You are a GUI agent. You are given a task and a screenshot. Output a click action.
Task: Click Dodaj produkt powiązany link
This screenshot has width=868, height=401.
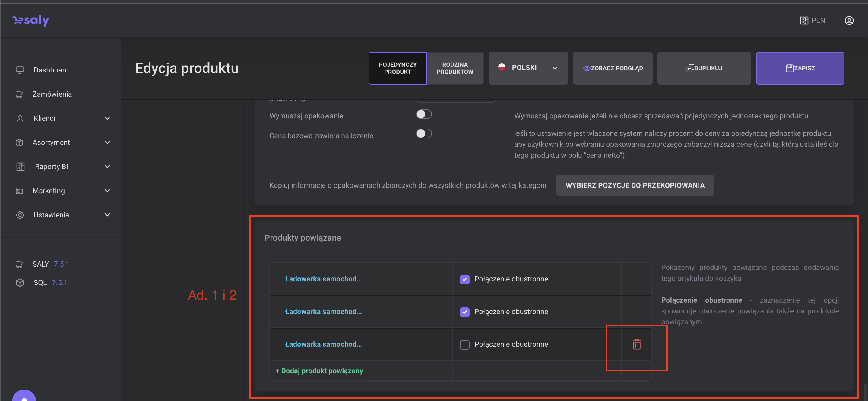(319, 371)
